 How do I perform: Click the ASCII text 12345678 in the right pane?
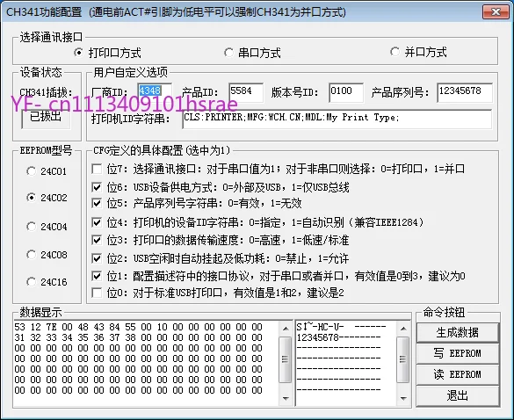(318, 337)
